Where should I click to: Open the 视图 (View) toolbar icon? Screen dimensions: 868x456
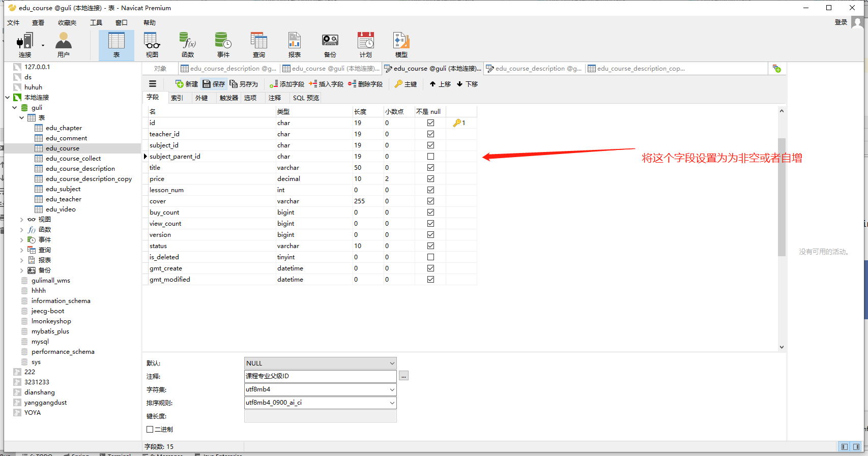152,45
